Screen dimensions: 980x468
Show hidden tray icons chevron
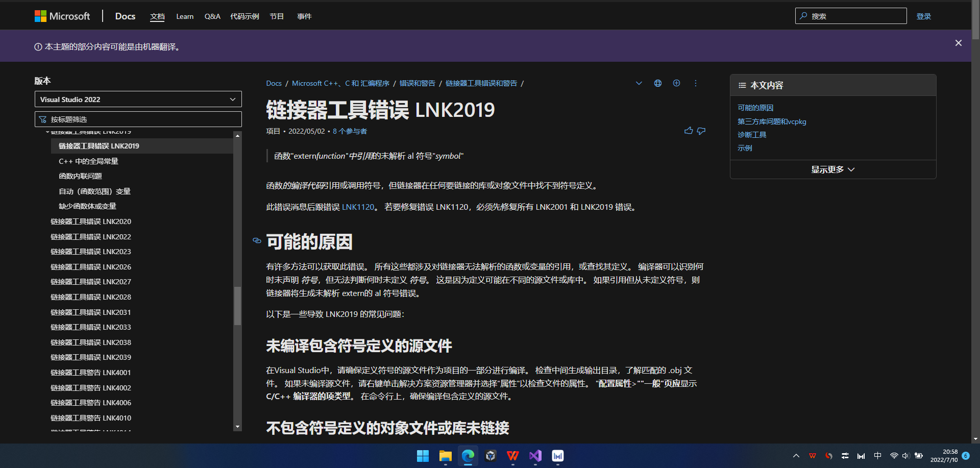[x=796, y=456]
